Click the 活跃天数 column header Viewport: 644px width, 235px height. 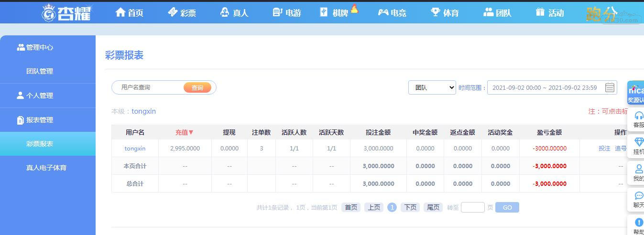[331, 132]
